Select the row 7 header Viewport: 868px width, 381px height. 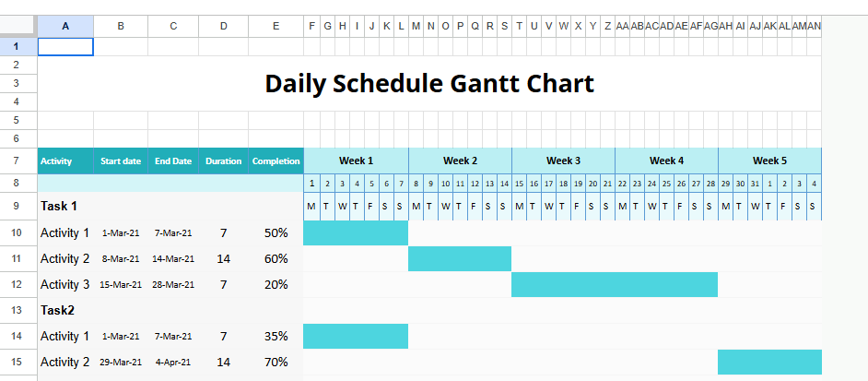click(18, 161)
